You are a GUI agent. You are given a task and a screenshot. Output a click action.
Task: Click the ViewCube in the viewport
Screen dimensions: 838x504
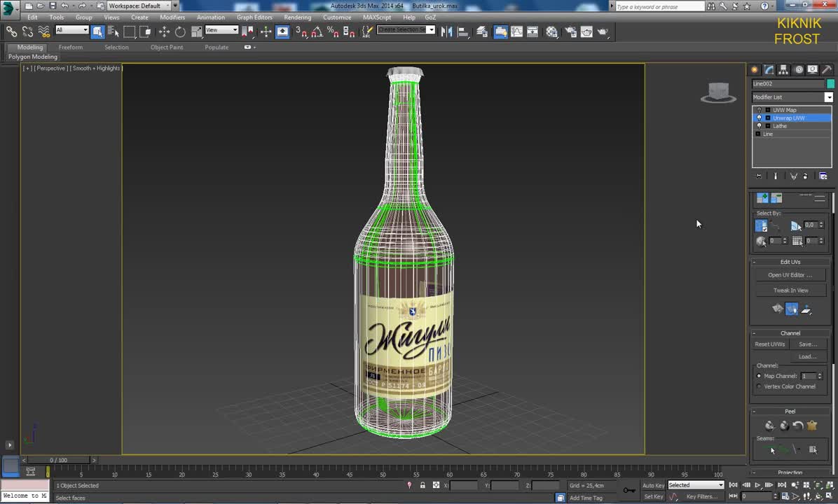point(718,92)
